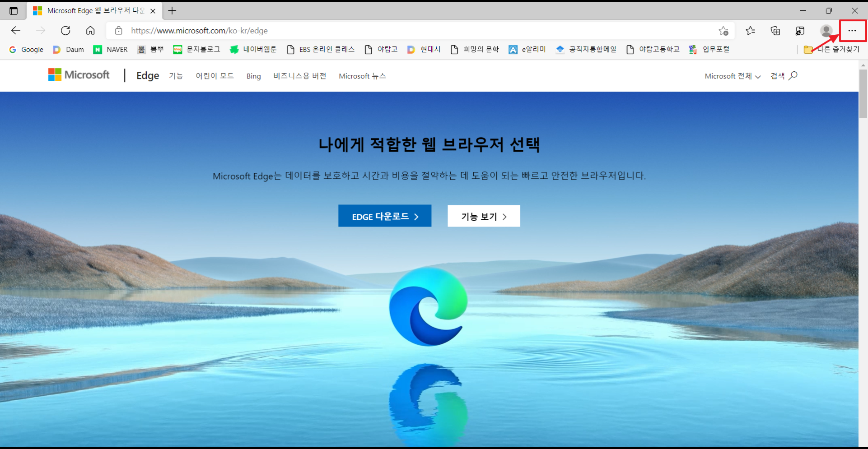
Task: Click the 검색 search button
Action: (784, 76)
